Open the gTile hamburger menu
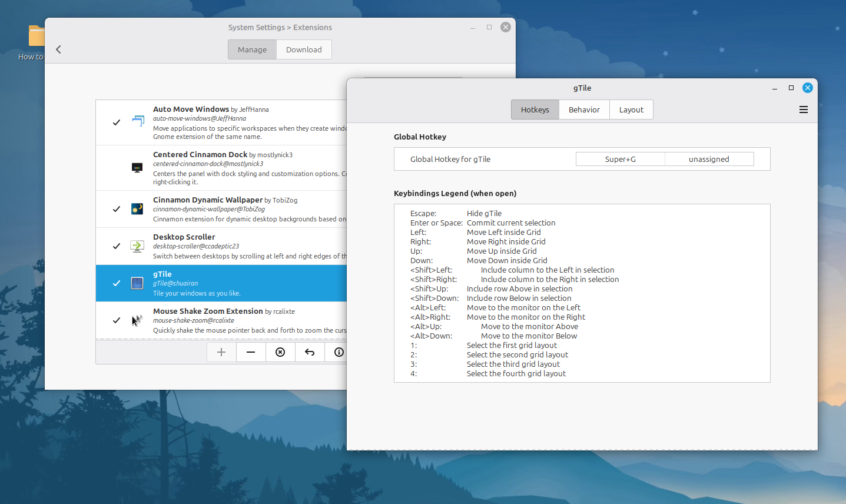Screen dimensions: 846x504 coord(803,110)
